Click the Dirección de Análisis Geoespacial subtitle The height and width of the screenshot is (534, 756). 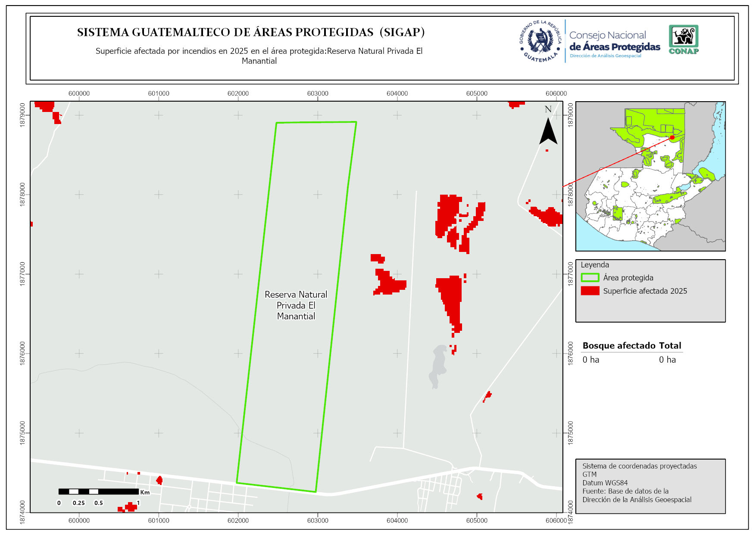[x=605, y=56]
